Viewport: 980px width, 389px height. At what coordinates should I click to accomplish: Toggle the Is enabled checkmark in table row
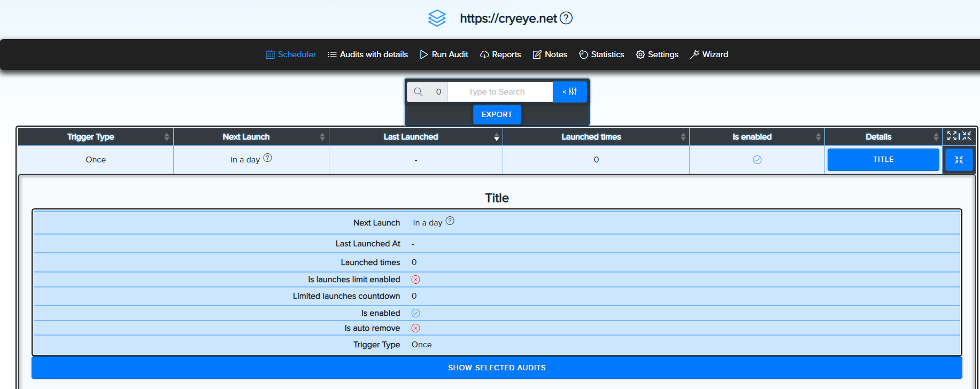pos(757,160)
